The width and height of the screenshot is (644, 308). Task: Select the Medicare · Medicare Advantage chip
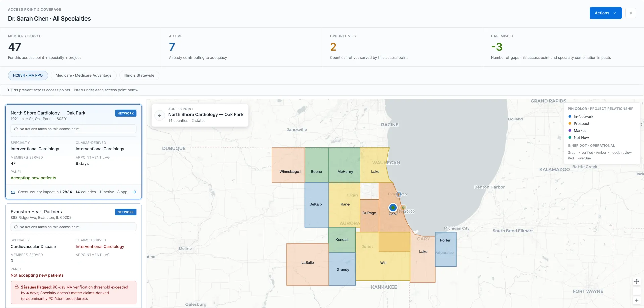[x=84, y=75]
